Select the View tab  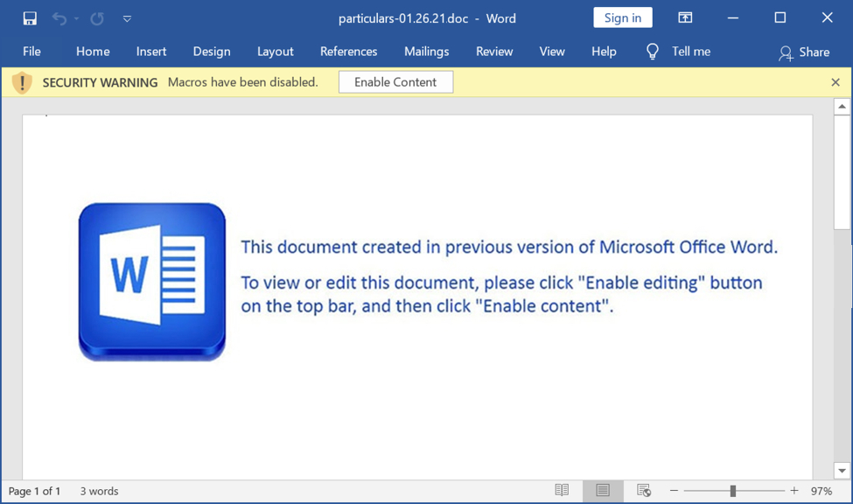click(x=552, y=51)
